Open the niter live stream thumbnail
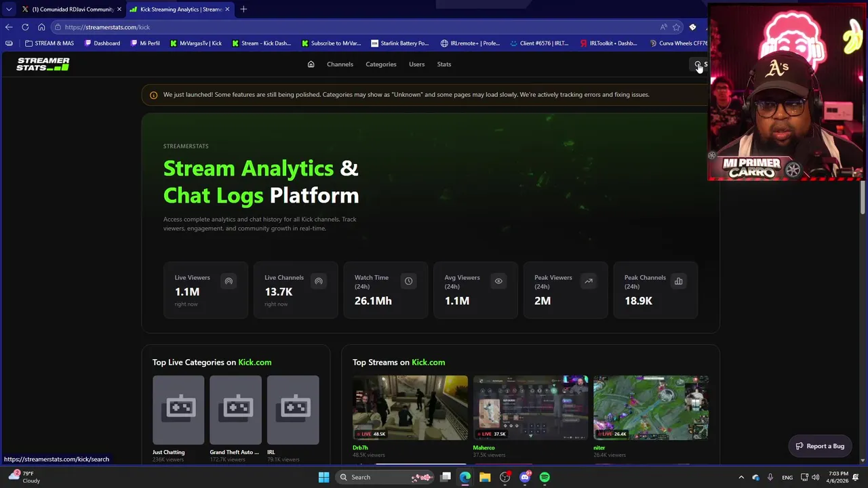Screen dimensions: 868x488 pyautogui.click(x=651, y=407)
